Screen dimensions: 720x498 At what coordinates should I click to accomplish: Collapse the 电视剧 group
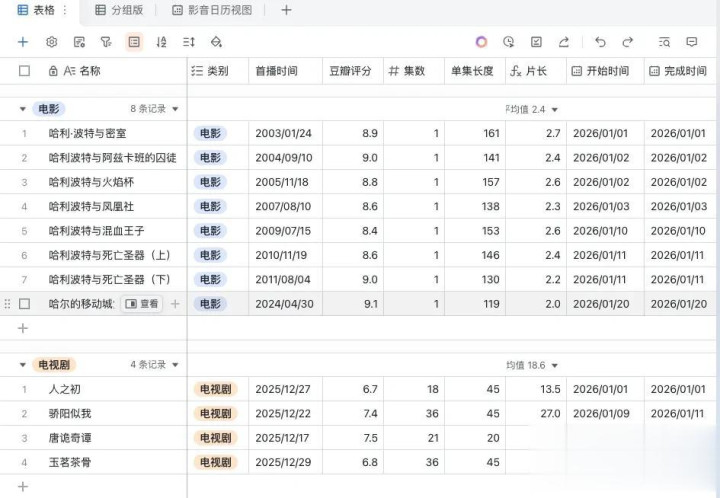(x=23, y=365)
